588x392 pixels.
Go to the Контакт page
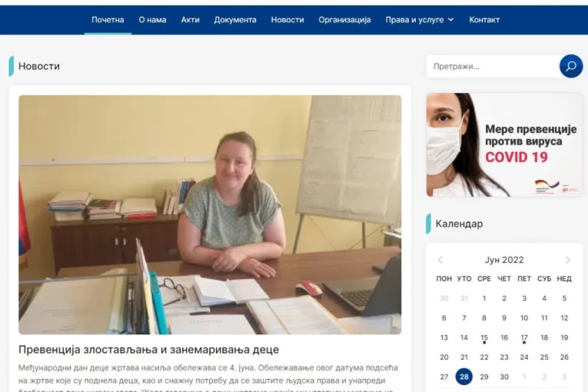[x=484, y=20]
